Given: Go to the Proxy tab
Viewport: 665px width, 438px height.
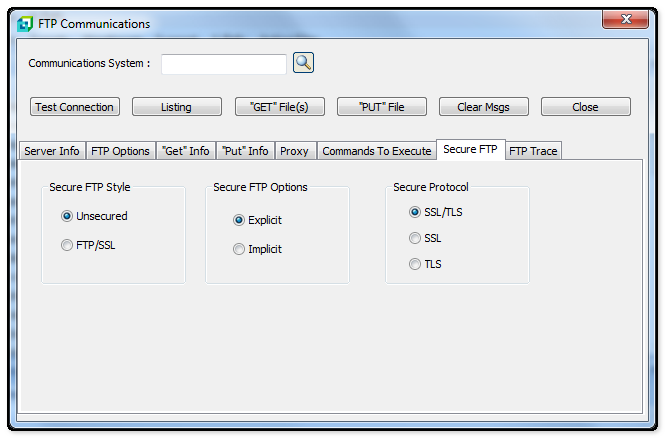Looking at the screenshot, I should [294, 151].
